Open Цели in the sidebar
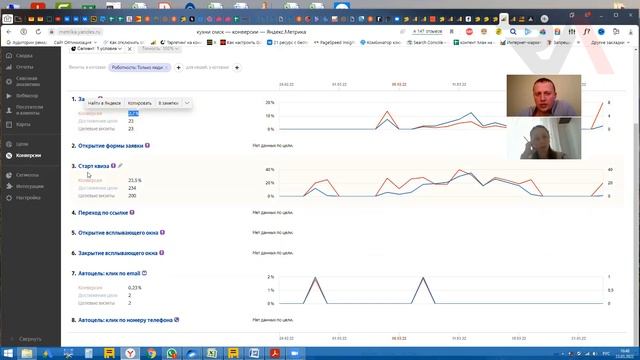The image size is (640, 360). 22,144
